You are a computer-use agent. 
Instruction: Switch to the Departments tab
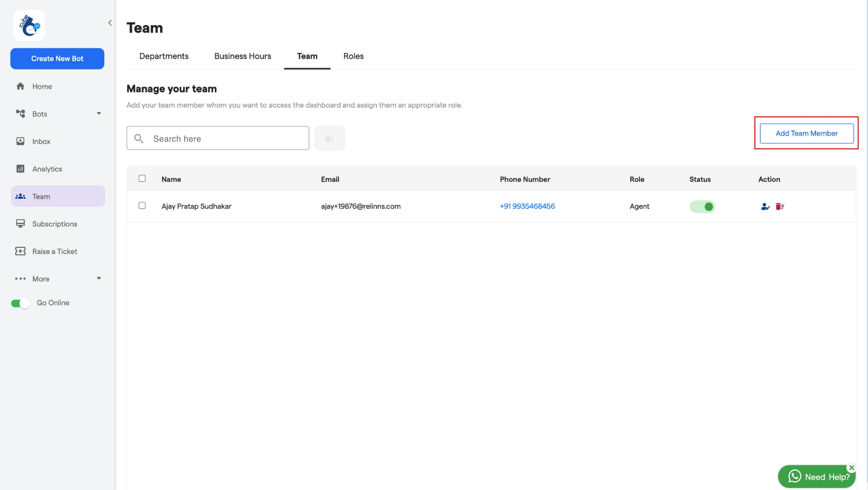(x=164, y=56)
